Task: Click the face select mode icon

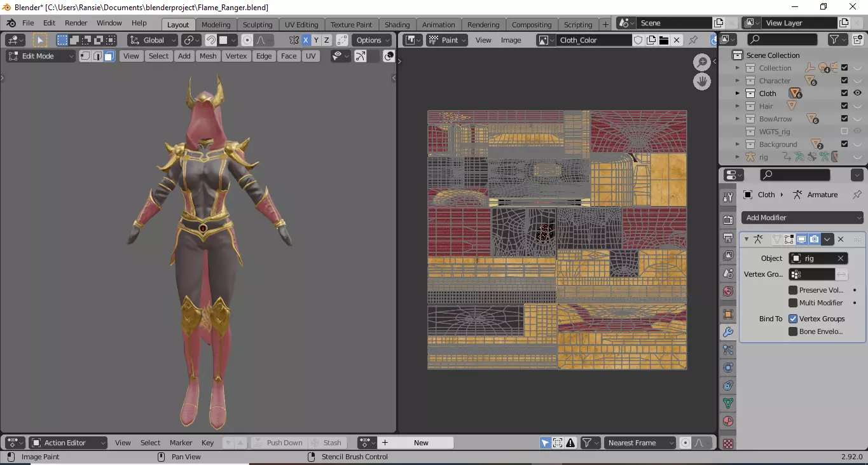Action: click(x=109, y=56)
